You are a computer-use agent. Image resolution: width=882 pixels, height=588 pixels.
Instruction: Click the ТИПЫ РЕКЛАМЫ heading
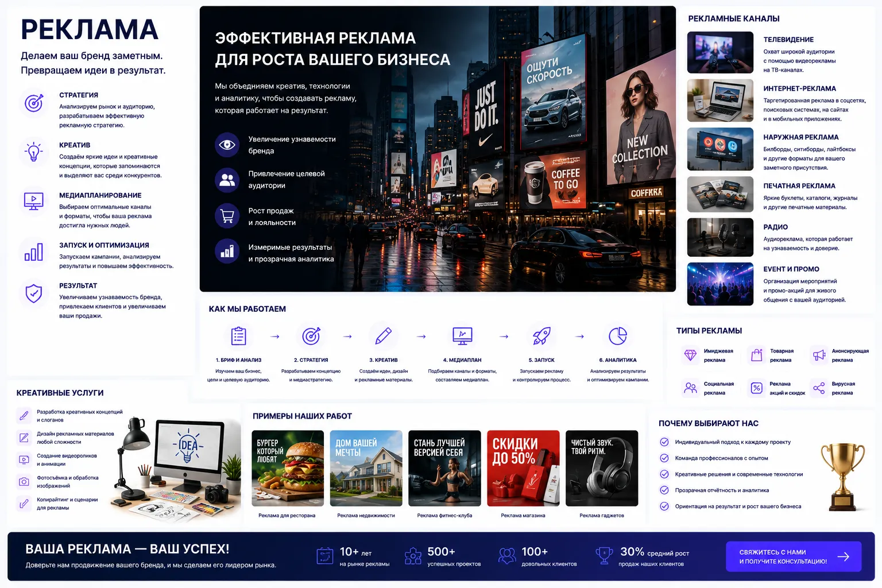click(709, 331)
